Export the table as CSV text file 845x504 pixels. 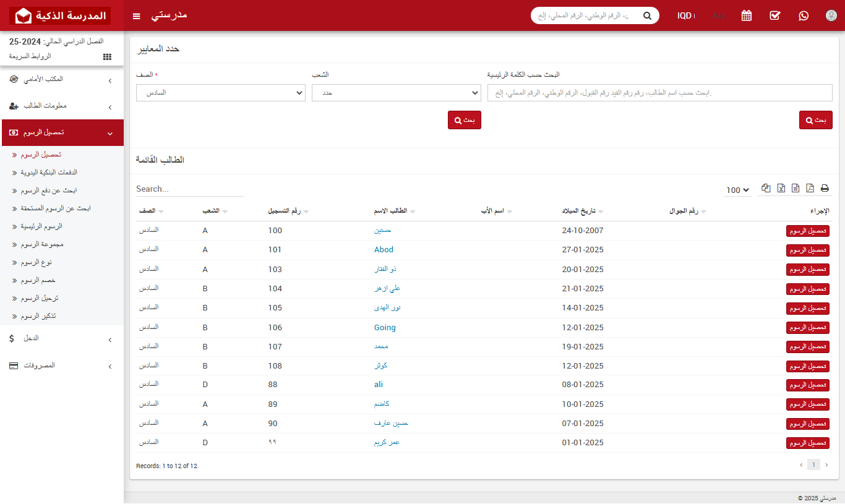795,187
